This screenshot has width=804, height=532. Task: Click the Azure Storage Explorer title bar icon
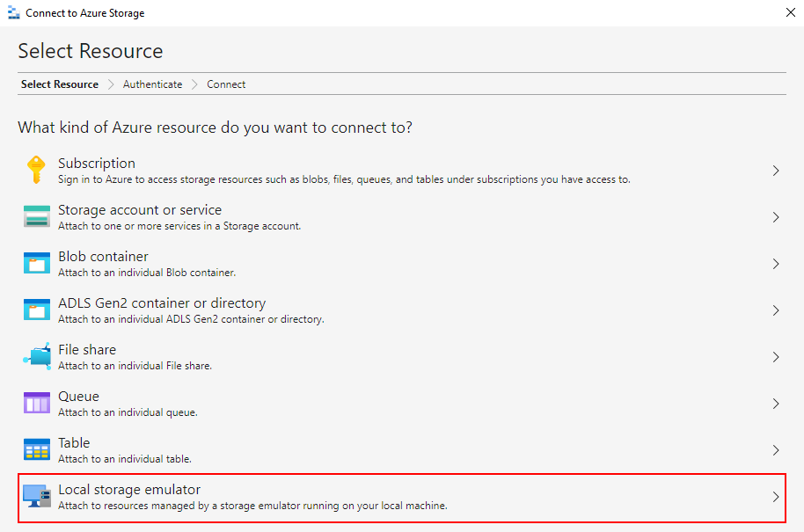pyautogui.click(x=14, y=13)
